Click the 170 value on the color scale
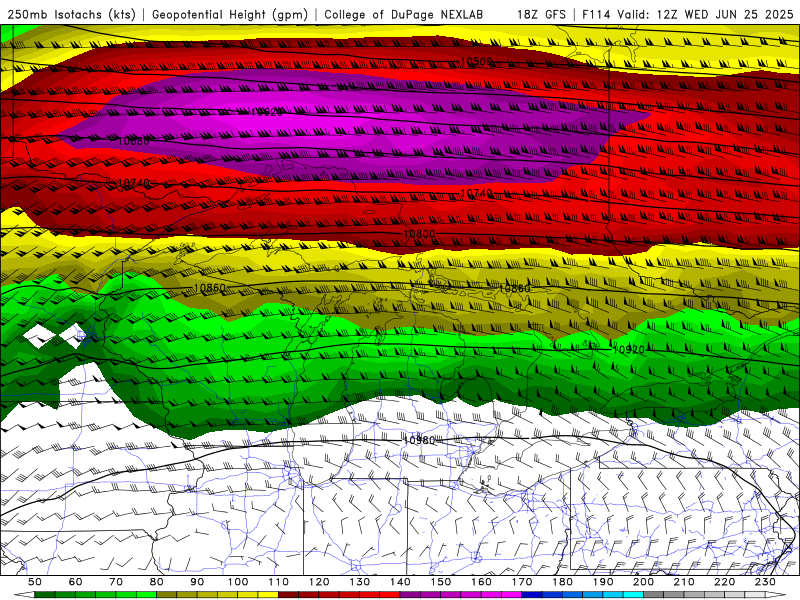This screenshot has height=600, width=800. (x=522, y=582)
